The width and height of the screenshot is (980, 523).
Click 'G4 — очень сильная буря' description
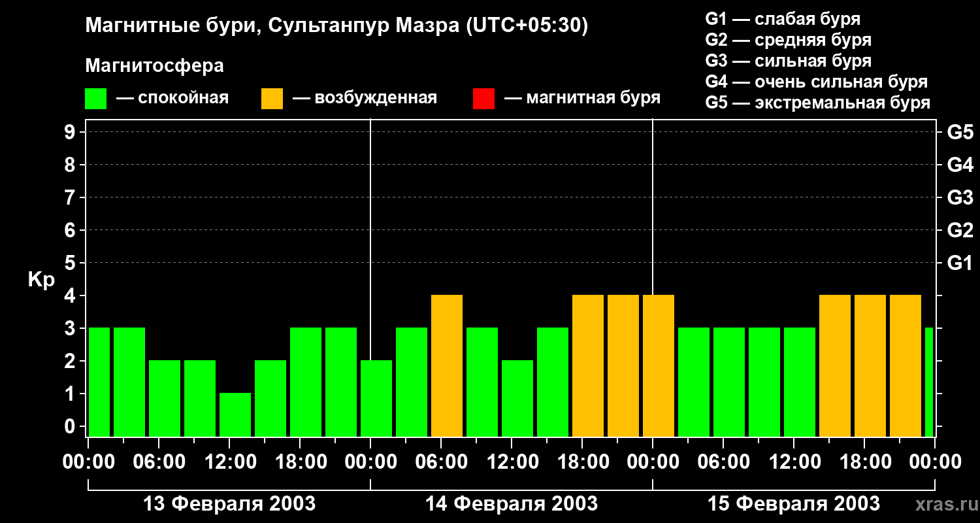pyautogui.click(x=817, y=82)
